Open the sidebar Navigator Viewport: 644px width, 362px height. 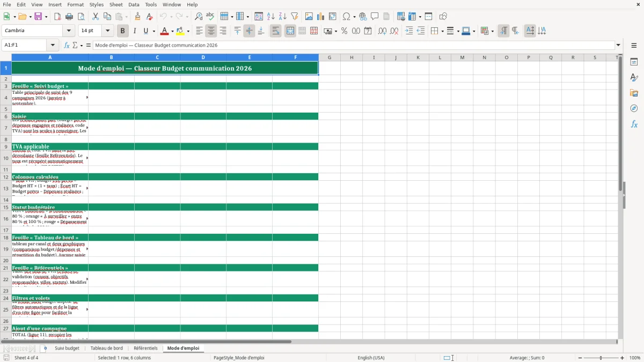634,108
